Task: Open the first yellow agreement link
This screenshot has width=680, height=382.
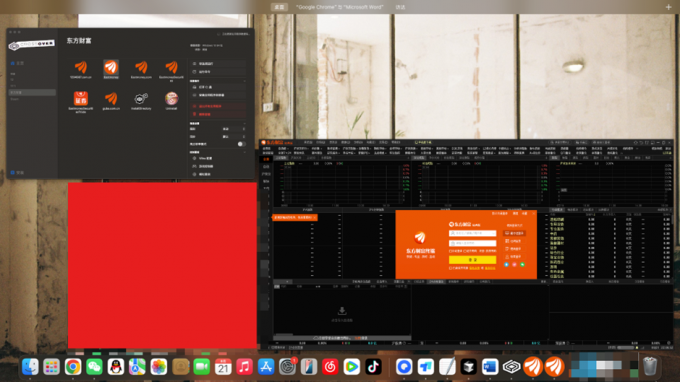Action: click(475, 268)
